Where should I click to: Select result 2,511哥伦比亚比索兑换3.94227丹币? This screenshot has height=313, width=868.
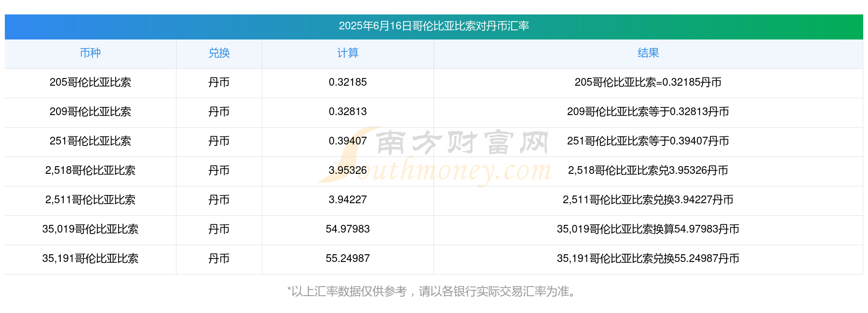(x=648, y=200)
